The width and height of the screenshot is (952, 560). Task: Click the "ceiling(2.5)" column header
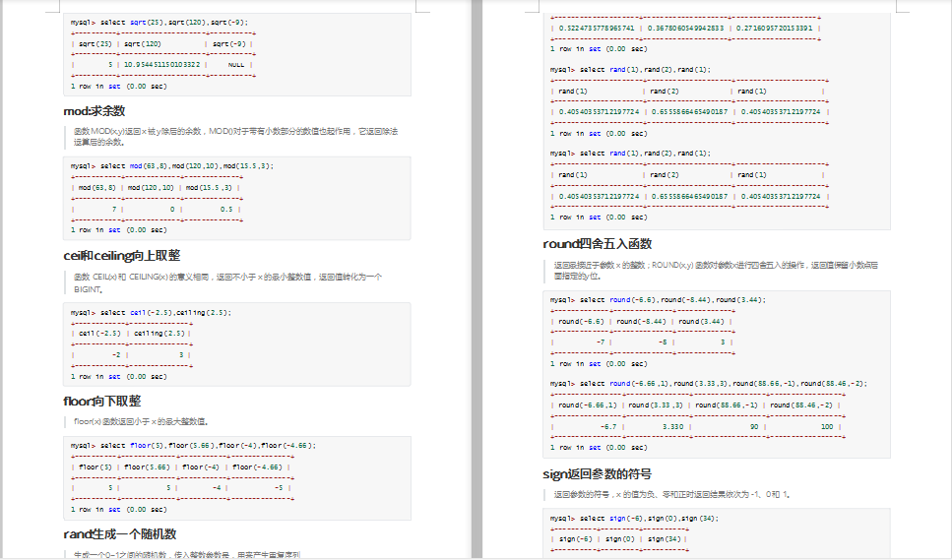pyautogui.click(x=159, y=334)
